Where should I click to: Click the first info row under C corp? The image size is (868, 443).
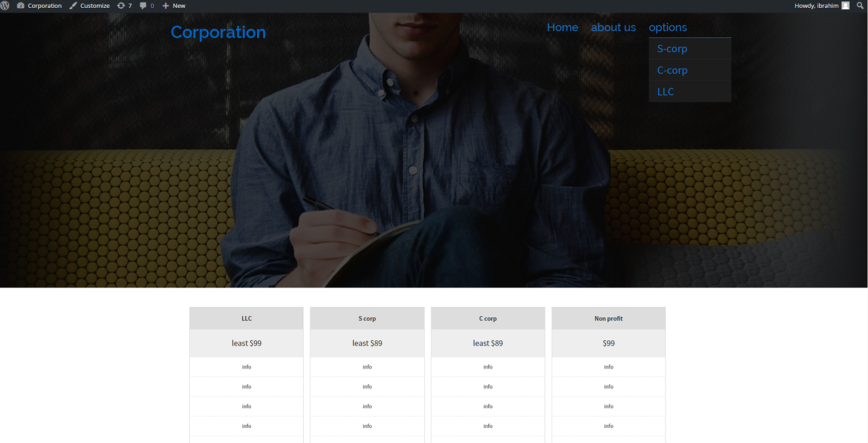click(488, 367)
